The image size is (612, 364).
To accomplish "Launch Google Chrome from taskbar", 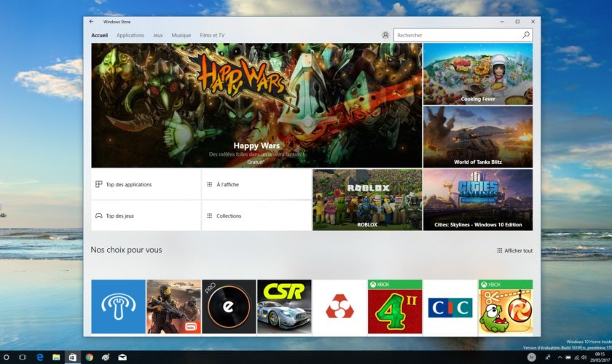I will click(x=90, y=357).
